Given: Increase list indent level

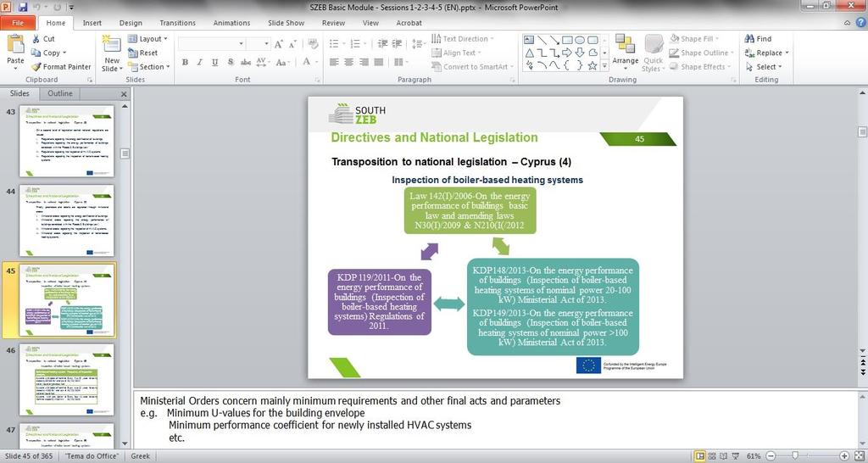Looking at the screenshot, I should coord(397,44).
